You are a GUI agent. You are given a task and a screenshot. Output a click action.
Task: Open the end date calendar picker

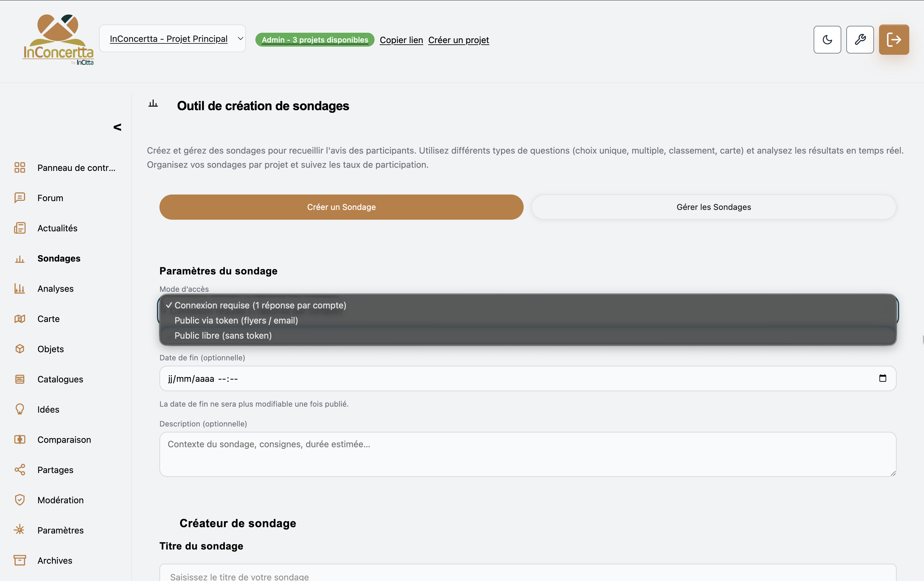(882, 379)
